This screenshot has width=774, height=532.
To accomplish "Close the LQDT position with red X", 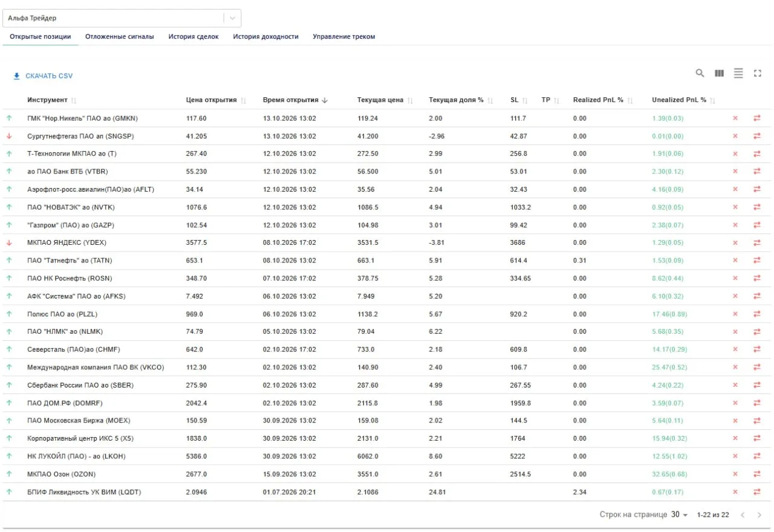I will (x=735, y=492).
